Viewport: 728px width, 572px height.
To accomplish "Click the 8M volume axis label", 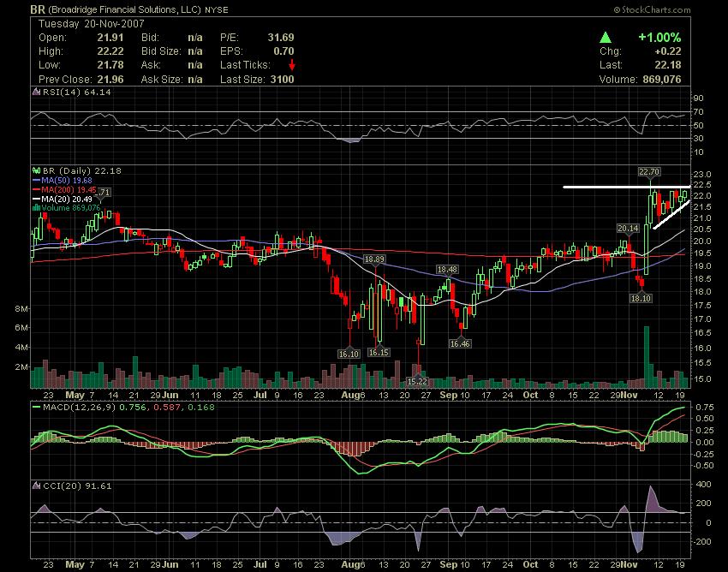I will [21, 309].
